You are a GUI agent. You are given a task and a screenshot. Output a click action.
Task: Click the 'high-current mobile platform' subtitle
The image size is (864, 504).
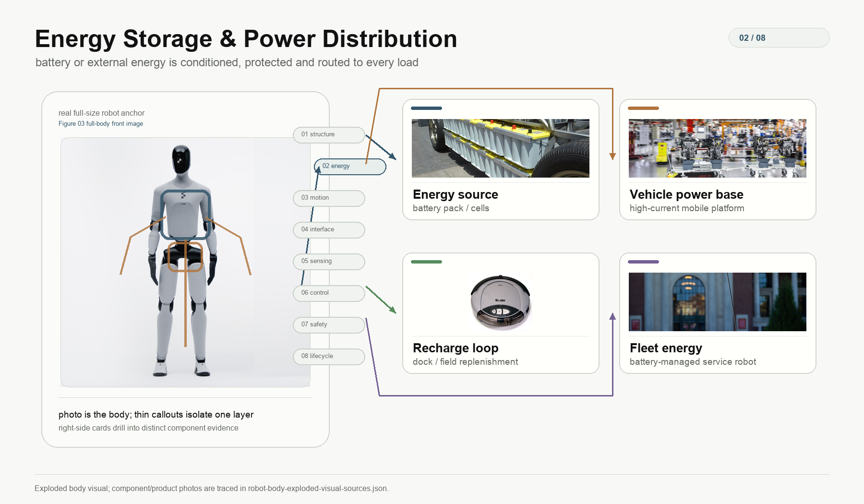(687, 208)
